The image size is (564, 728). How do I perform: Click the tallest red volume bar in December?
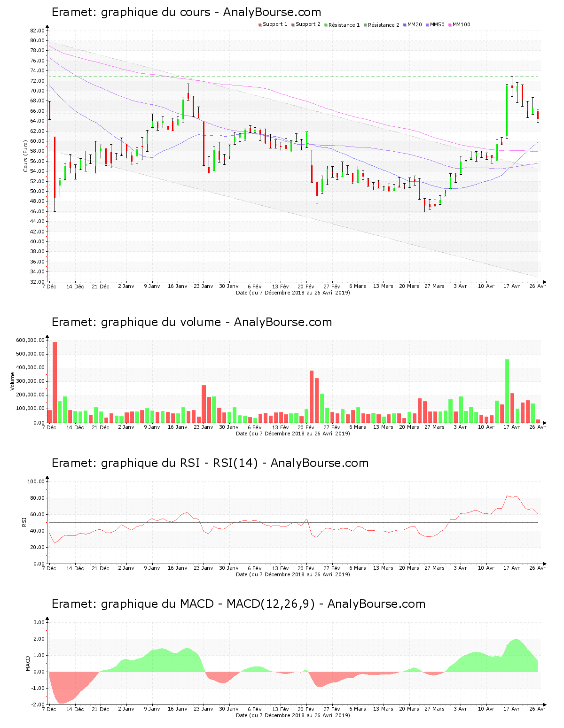(55, 382)
